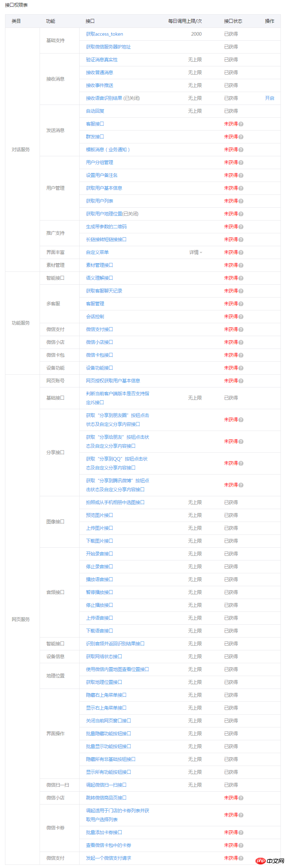Click 每日调用上限/次 column header
Viewport: 288px width, 868px height.
(185, 21)
